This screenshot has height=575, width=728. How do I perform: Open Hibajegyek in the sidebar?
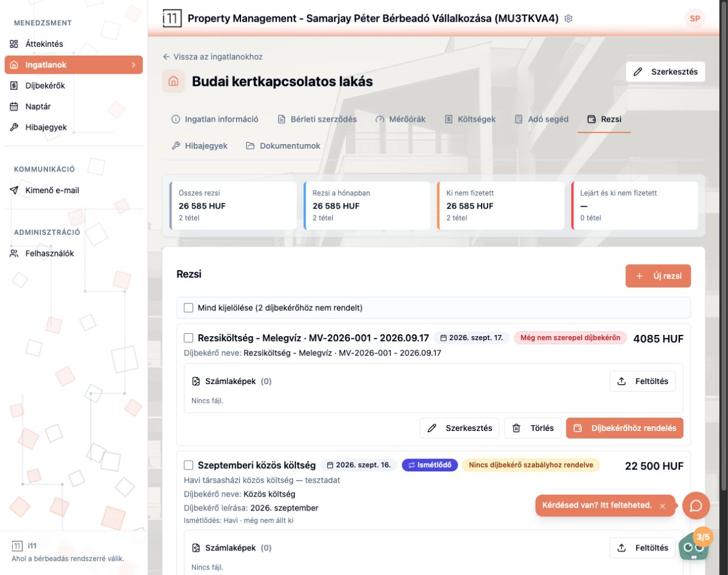74,127
